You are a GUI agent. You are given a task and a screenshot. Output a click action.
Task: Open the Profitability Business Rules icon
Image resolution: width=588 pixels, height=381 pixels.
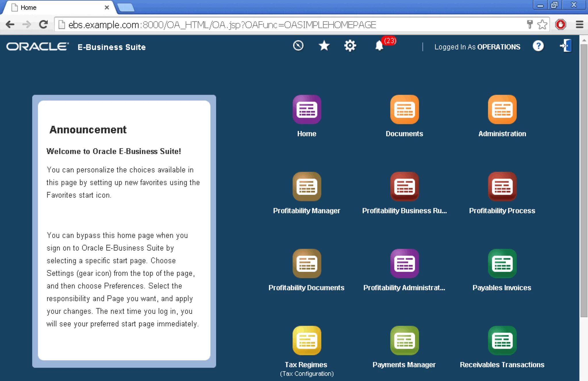coord(404,186)
